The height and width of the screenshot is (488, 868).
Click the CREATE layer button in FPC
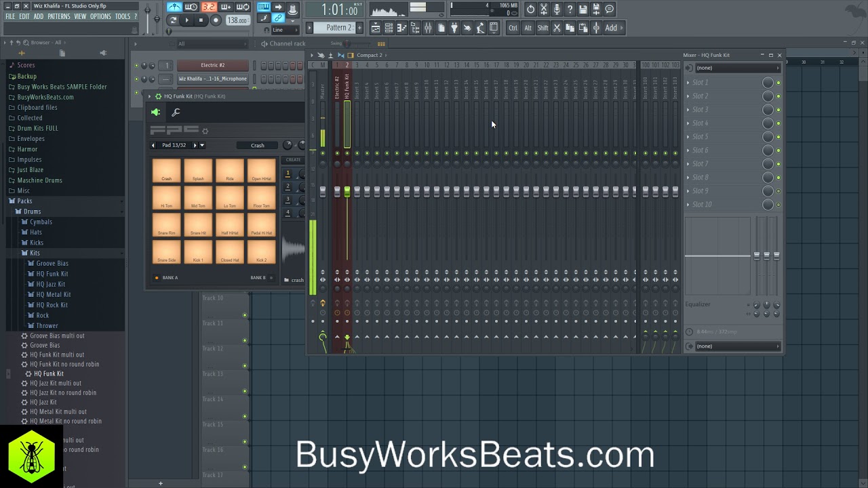(293, 160)
